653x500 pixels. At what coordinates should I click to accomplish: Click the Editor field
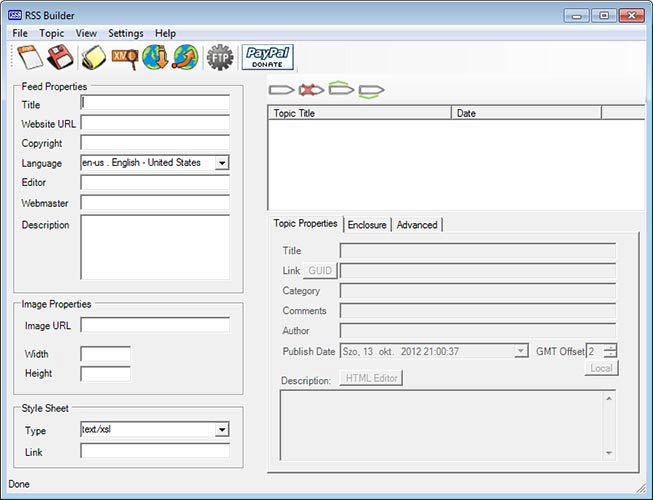(x=155, y=182)
